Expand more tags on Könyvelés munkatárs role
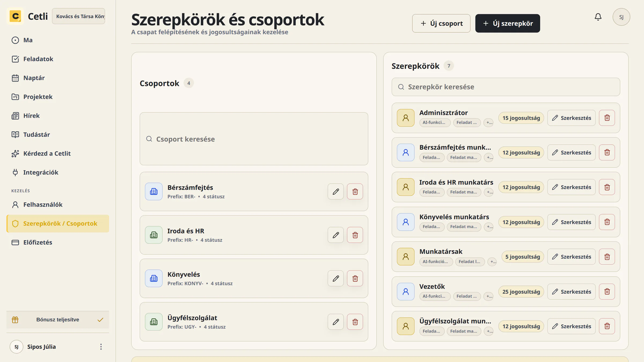 [x=489, y=227]
